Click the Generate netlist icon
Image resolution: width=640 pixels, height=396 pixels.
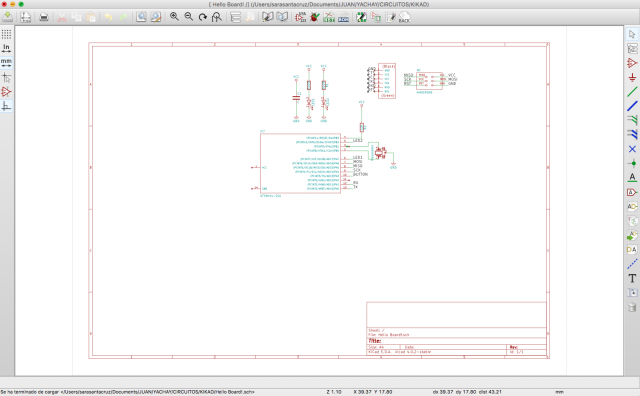329,17
